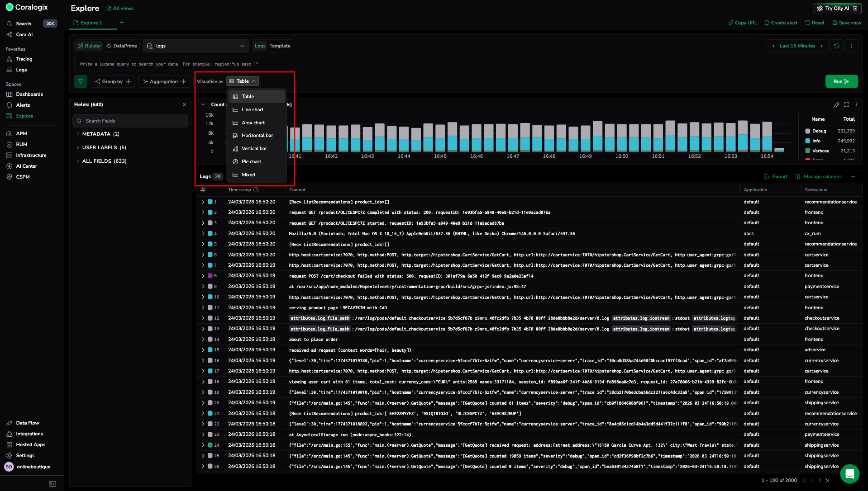Click the Create alert link
This screenshot has height=491, width=868.
tap(781, 23)
